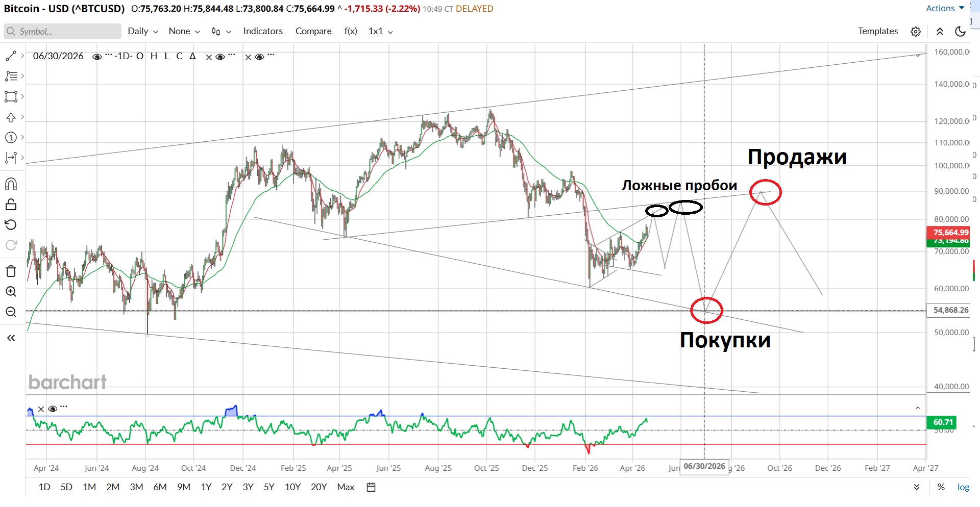
Task: Click the undo arrow icon
Action: point(11,225)
